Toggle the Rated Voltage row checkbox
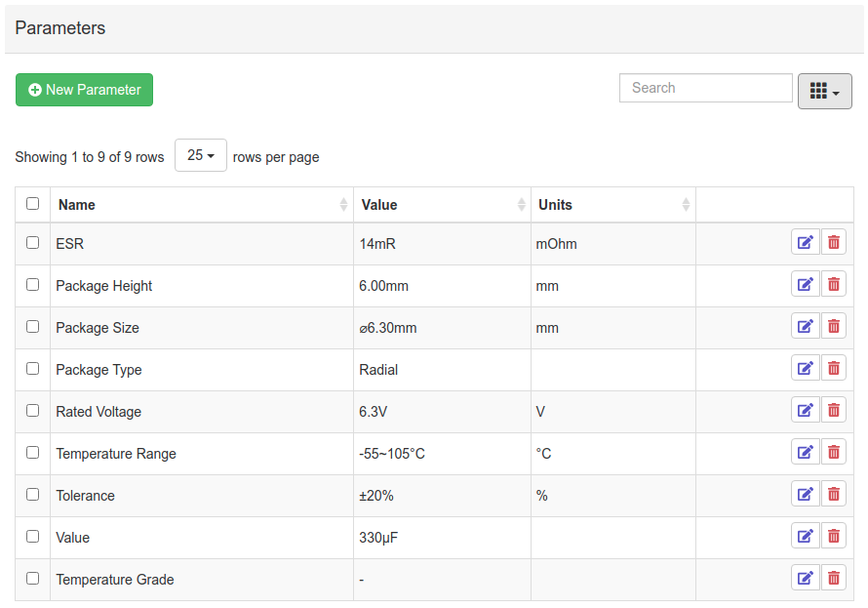This screenshot has height=608, width=868. [x=33, y=411]
